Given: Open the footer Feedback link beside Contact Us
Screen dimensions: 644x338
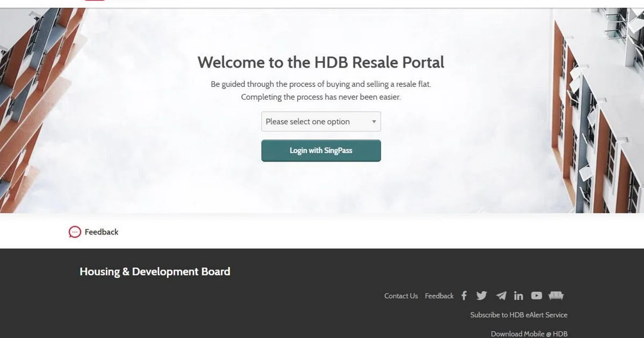Looking at the screenshot, I should (439, 296).
